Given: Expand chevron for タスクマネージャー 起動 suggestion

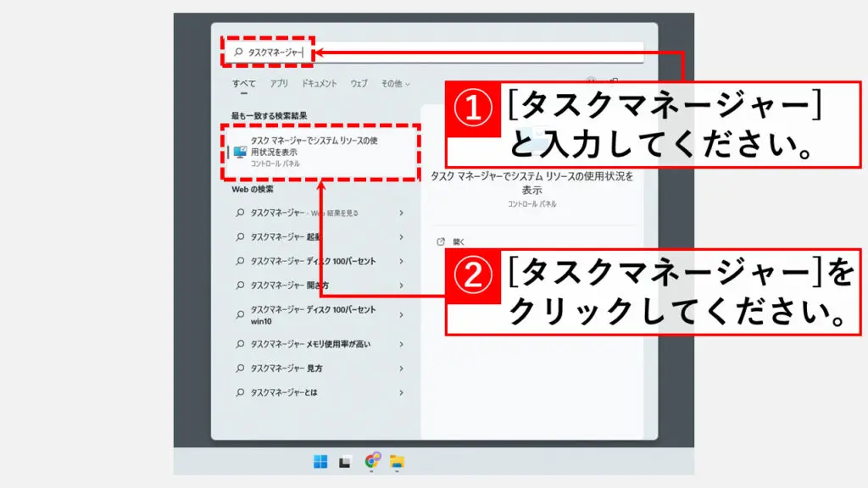Looking at the screenshot, I should pos(401,237).
